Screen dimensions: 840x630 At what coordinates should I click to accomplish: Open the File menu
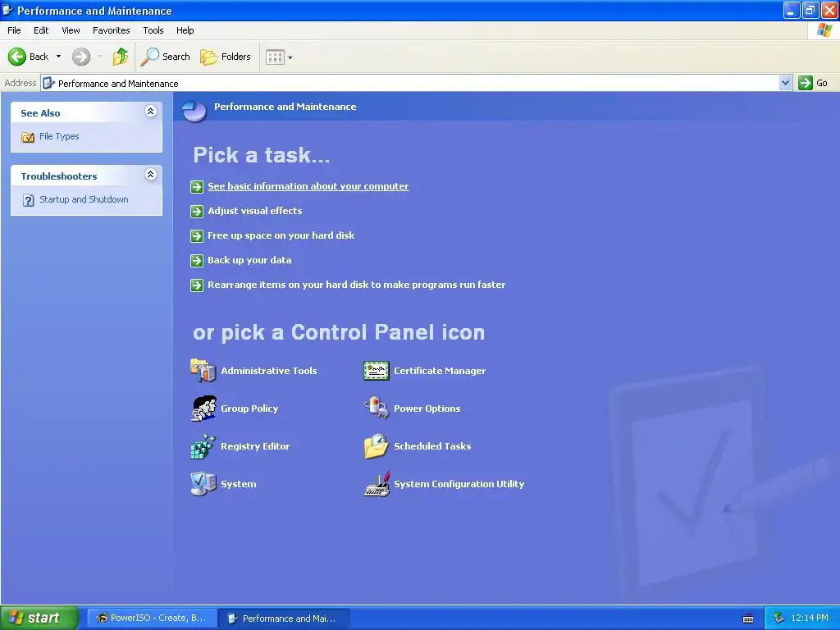14,30
